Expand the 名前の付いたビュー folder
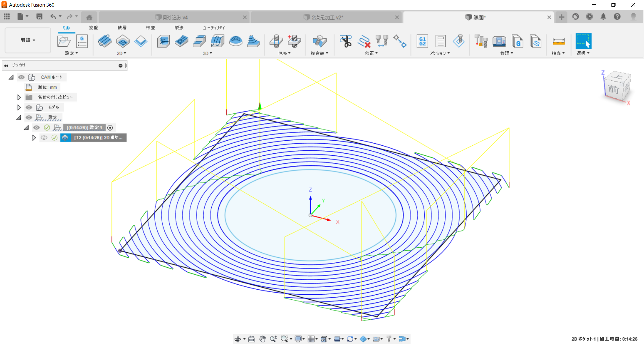Image resolution: width=644 pixels, height=345 pixels. coord(19,97)
